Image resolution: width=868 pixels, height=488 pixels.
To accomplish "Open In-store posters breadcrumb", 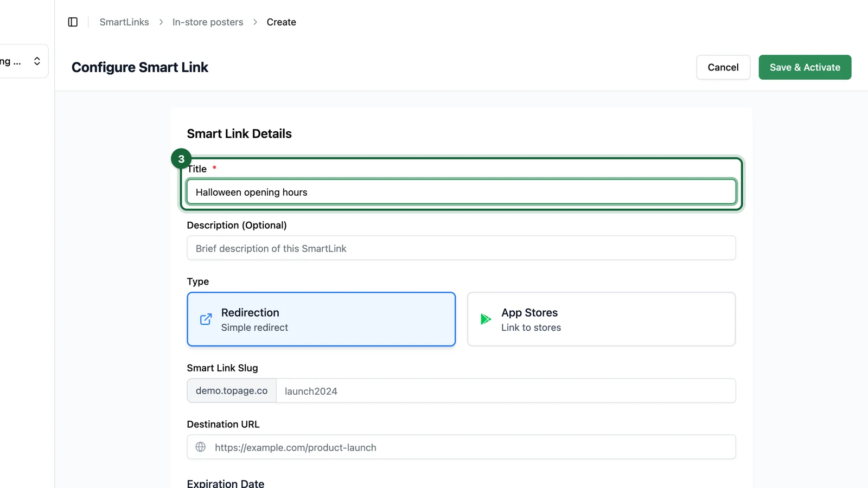I will 208,22.
